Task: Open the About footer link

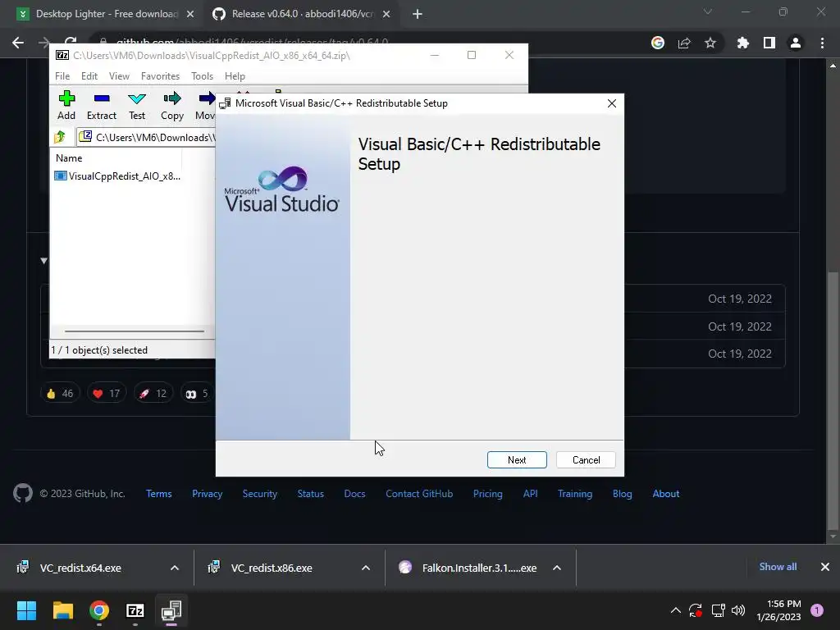Action: tap(666, 493)
